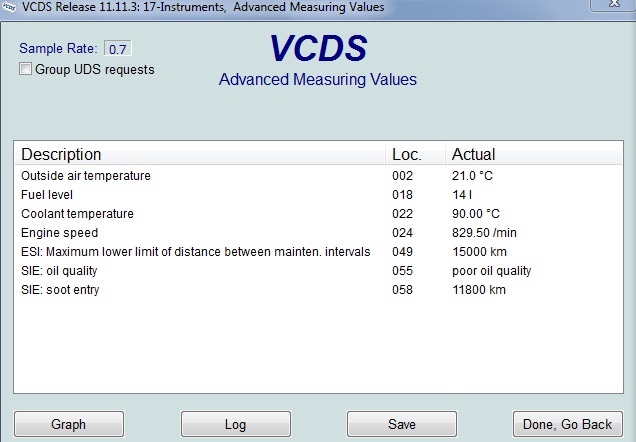Click the 829.50 /min value
Image resolution: width=636 pixels, height=442 pixels.
point(484,233)
